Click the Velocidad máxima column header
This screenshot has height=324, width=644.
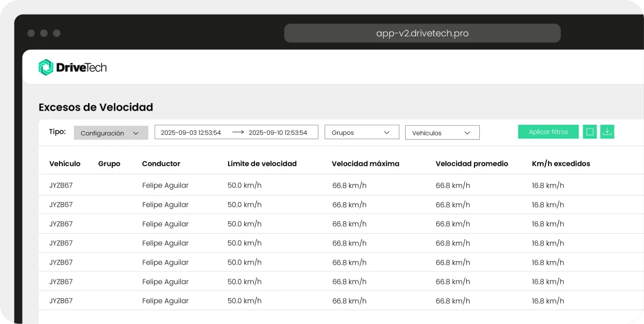click(365, 164)
